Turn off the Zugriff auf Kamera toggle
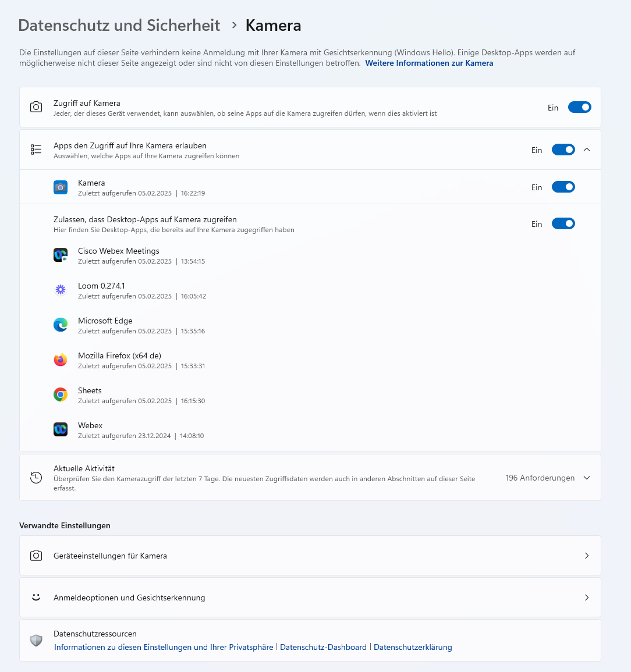Image resolution: width=631 pixels, height=672 pixels. pos(579,107)
